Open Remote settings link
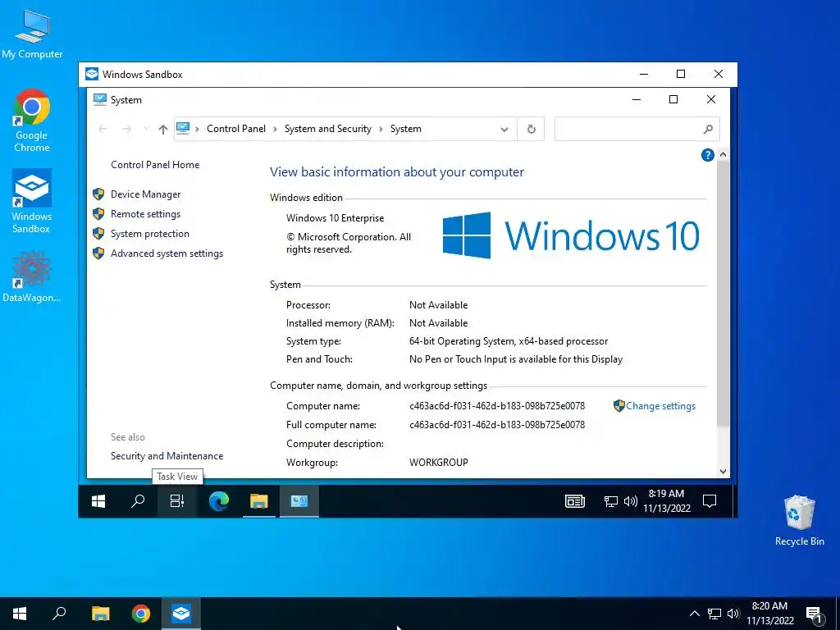The width and height of the screenshot is (840, 630). click(x=145, y=214)
